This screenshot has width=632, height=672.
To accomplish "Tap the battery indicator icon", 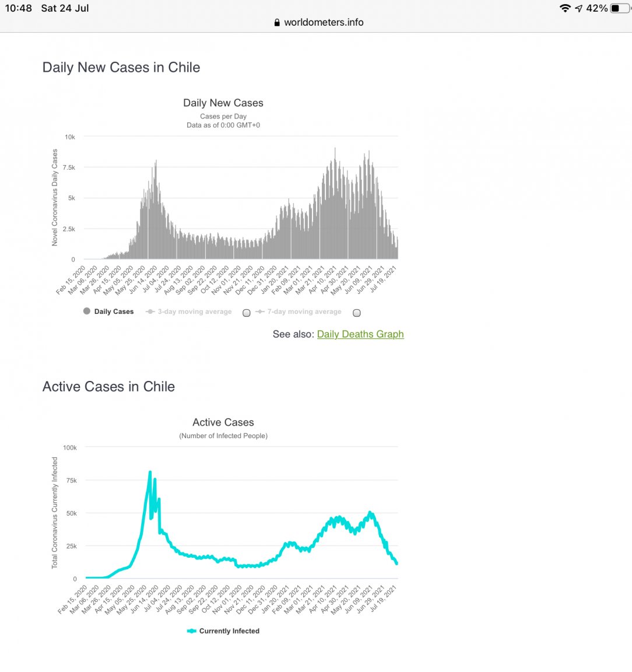I will pos(619,8).
